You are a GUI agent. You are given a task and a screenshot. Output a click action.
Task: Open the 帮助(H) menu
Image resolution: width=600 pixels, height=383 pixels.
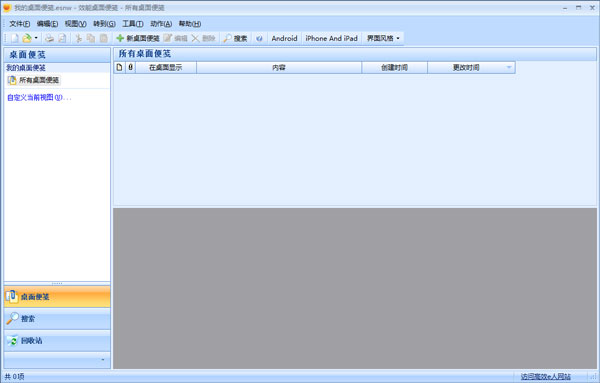(190, 24)
